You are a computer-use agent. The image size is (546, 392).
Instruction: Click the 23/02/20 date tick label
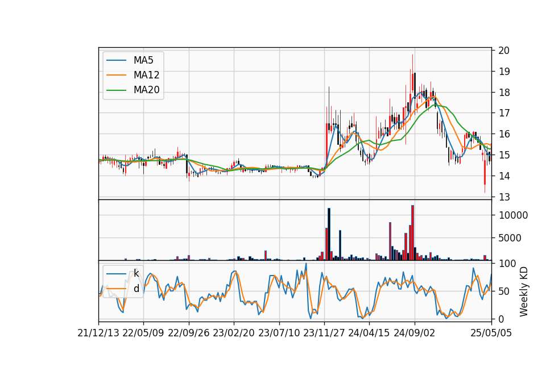(234, 333)
